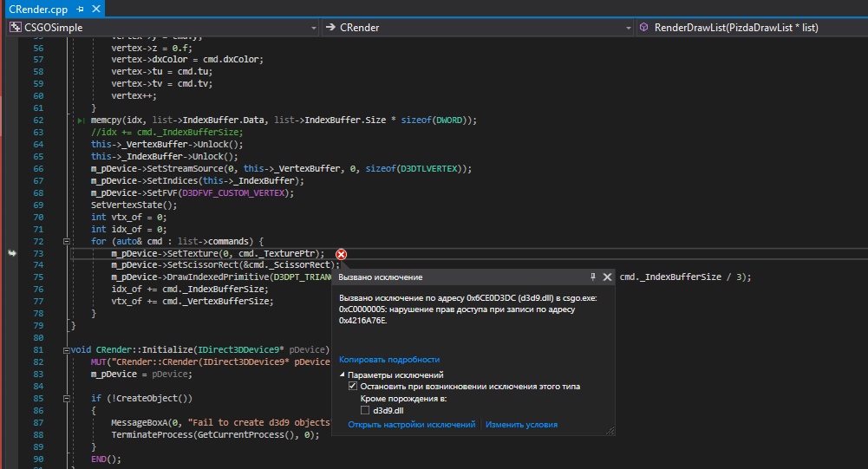This screenshot has width=868, height=469.
Task: Click the run-to-click green arrow on line 62
Action: 82,121
